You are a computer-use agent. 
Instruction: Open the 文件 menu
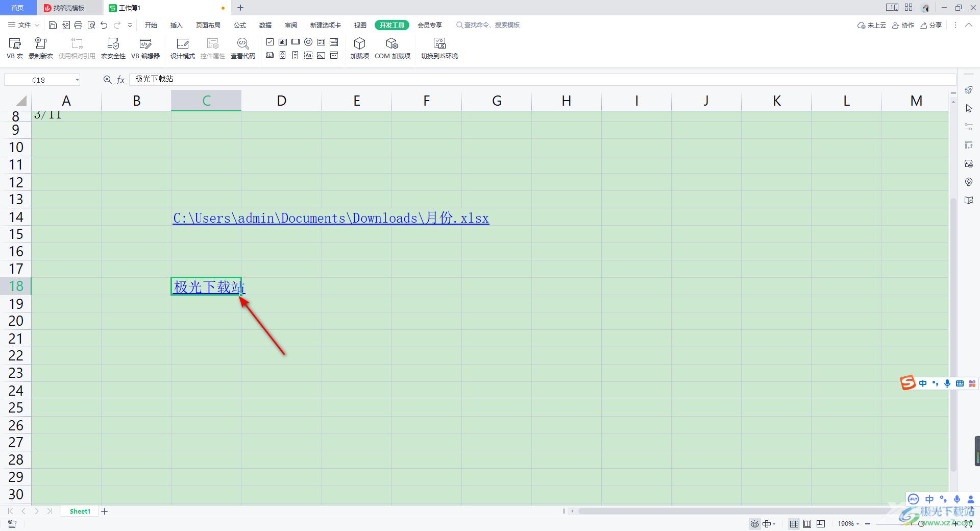24,25
